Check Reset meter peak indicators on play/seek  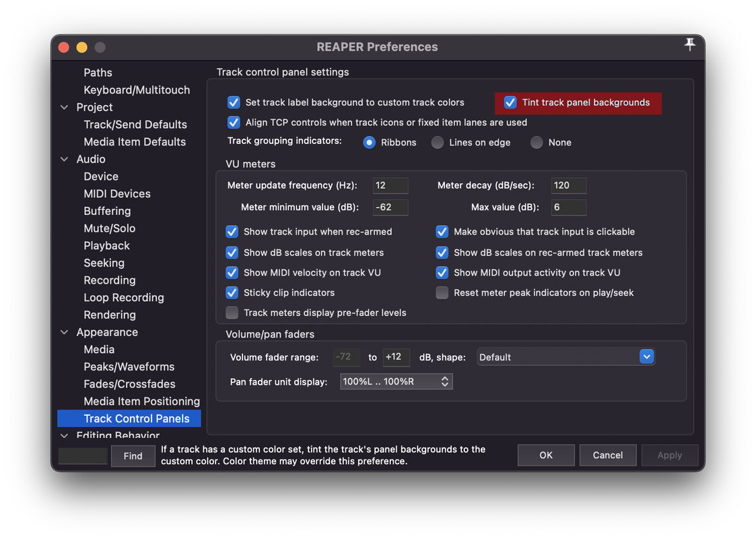pos(442,292)
